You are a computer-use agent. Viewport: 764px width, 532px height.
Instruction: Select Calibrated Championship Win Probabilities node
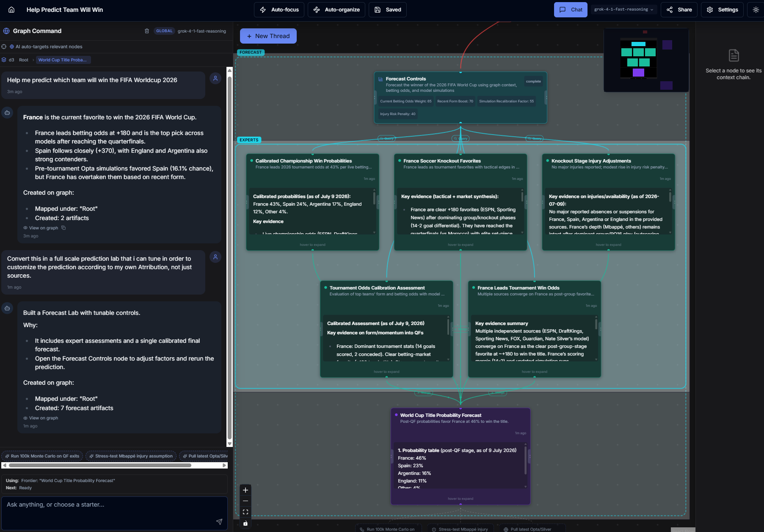coord(312,202)
